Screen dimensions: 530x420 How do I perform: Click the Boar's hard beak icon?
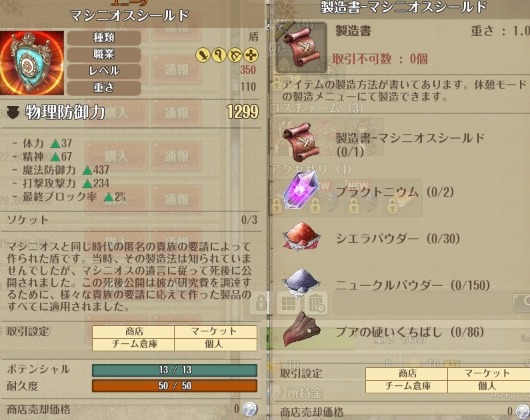tap(301, 329)
